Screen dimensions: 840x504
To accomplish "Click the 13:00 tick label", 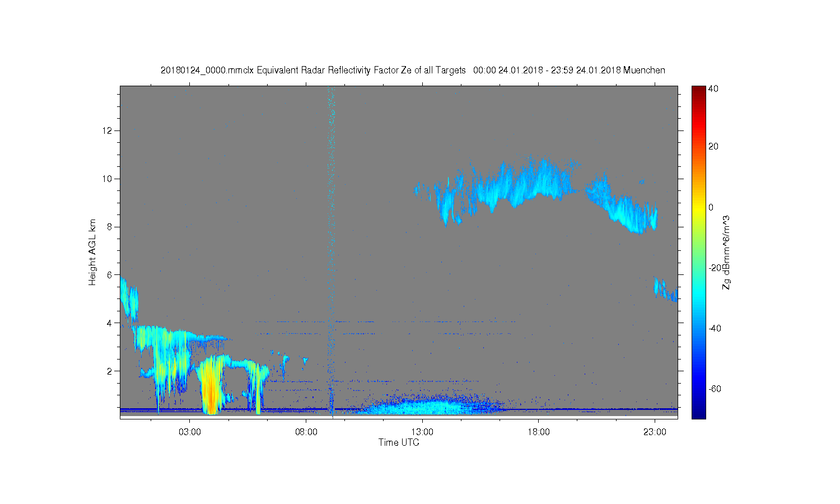I will [422, 432].
